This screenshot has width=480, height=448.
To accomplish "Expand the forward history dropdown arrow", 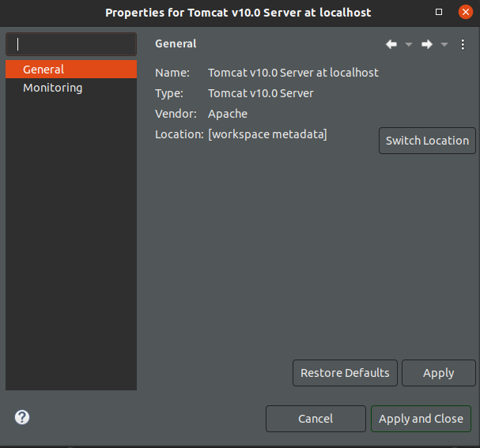I will tap(444, 44).
